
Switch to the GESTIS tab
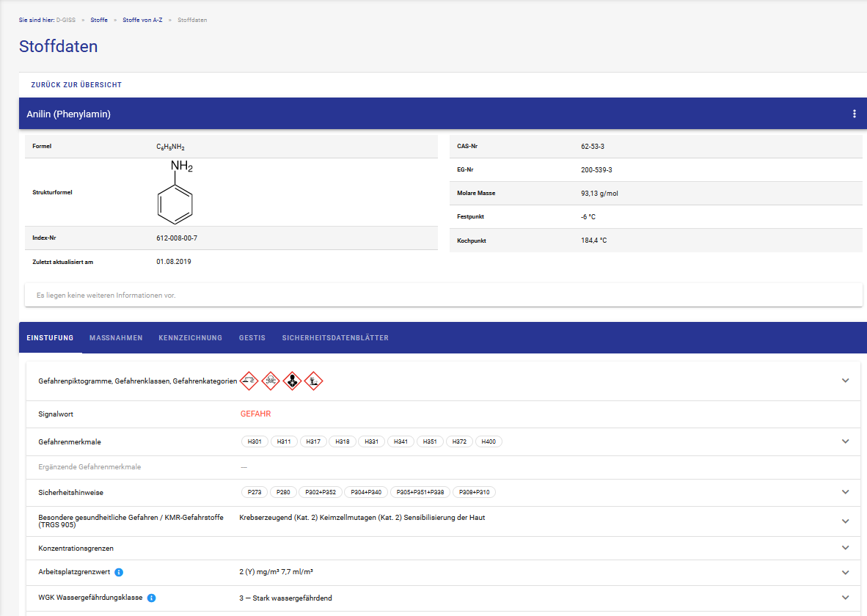[252, 338]
